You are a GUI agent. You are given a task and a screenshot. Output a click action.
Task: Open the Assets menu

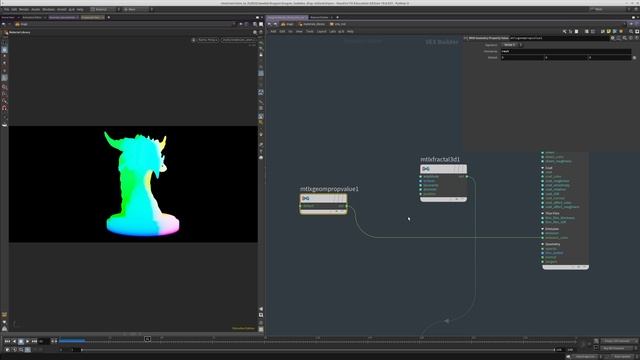pos(36,9)
